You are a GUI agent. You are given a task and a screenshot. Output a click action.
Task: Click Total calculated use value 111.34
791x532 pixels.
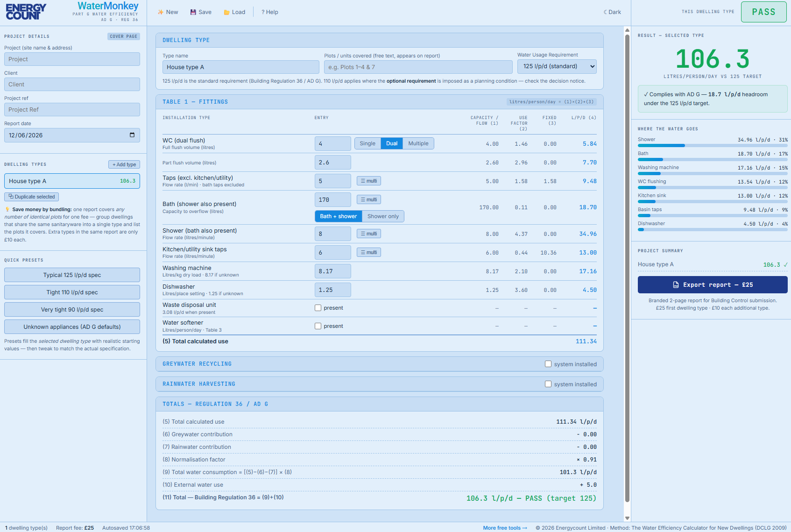click(x=586, y=341)
